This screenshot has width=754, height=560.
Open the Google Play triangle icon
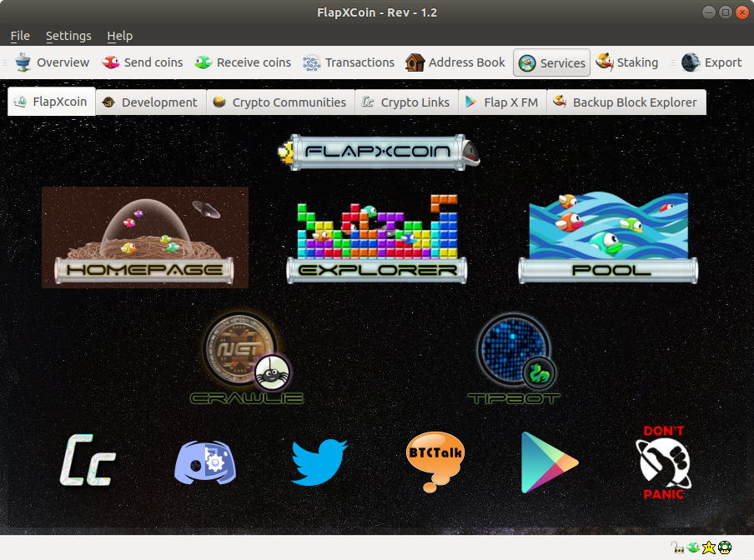coord(550,462)
